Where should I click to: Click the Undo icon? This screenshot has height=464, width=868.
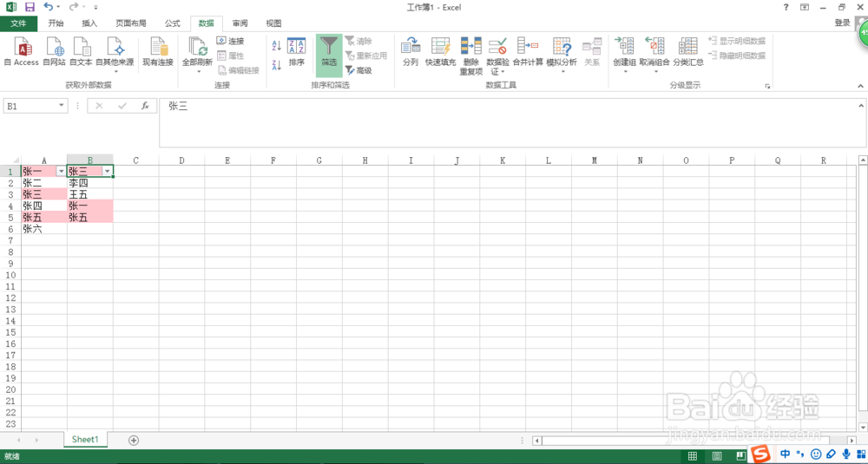pyautogui.click(x=48, y=7)
